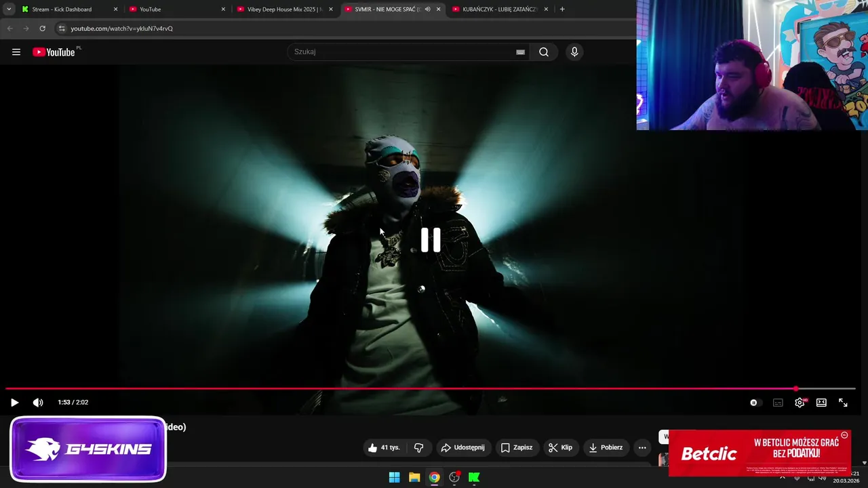This screenshot has width=868, height=488.
Task: Open the taskbar clock showing 20.03.2026
Action: [x=846, y=477]
